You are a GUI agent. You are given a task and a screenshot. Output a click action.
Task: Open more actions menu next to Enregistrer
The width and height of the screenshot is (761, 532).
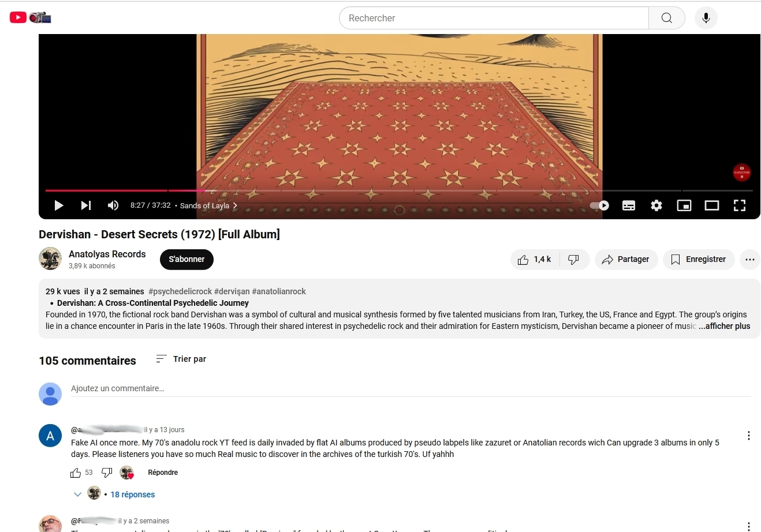pyautogui.click(x=749, y=260)
